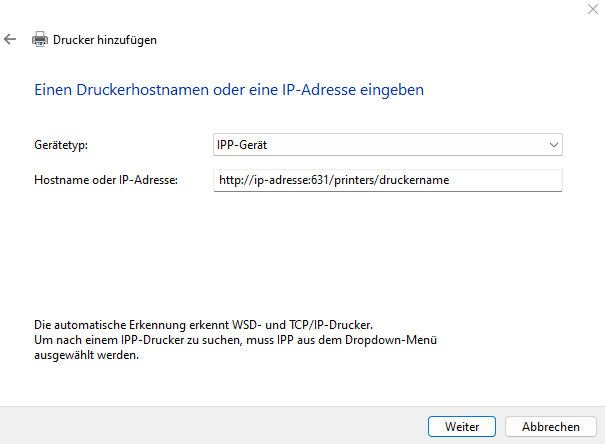Click 'druckername' inside the URL field
The image size is (605, 444).
pyautogui.click(x=424, y=180)
